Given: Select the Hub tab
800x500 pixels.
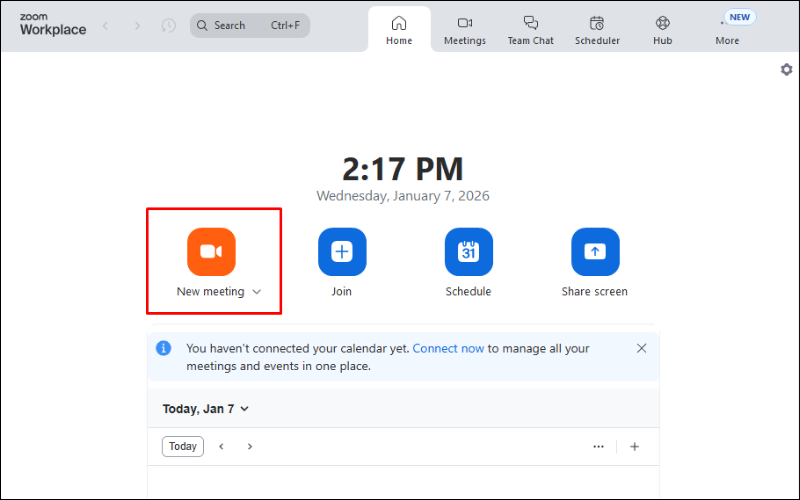Looking at the screenshot, I should [x=662, y=30].
